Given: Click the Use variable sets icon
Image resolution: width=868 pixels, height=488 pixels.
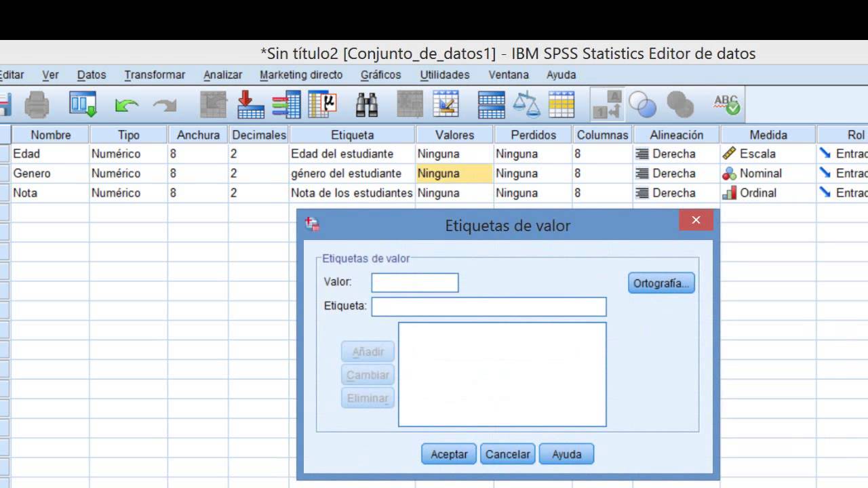Looking at the screenshot, I should (642, 105).
